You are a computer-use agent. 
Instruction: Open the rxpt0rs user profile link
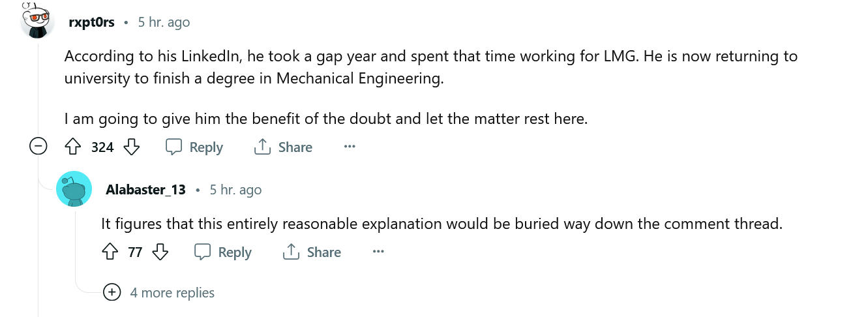click(91, 22)
